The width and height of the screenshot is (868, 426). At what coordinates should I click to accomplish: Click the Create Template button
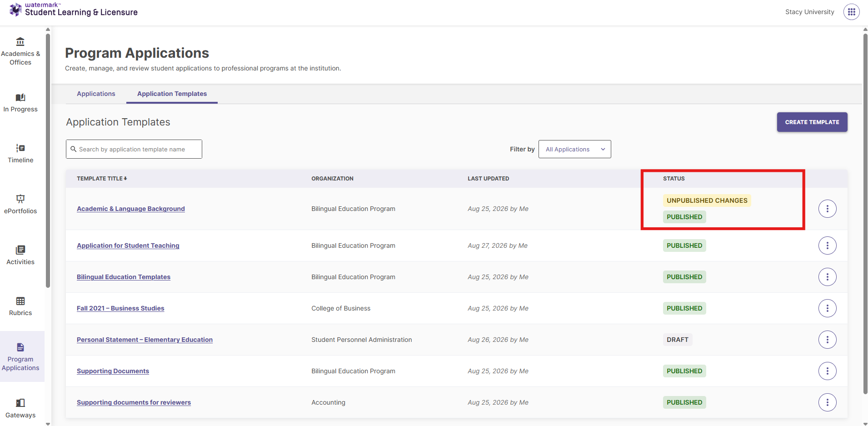(812, 122)
